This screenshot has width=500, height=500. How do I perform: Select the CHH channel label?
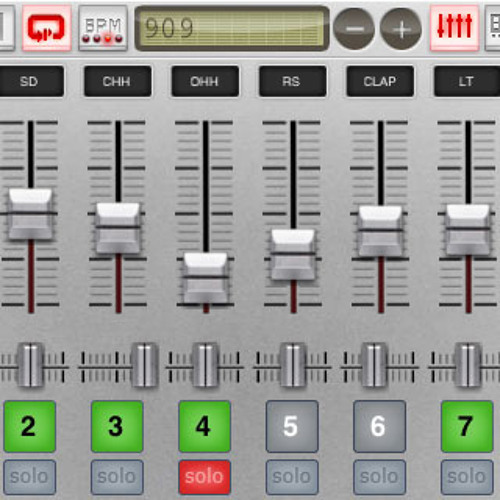[x=118, y=81]
